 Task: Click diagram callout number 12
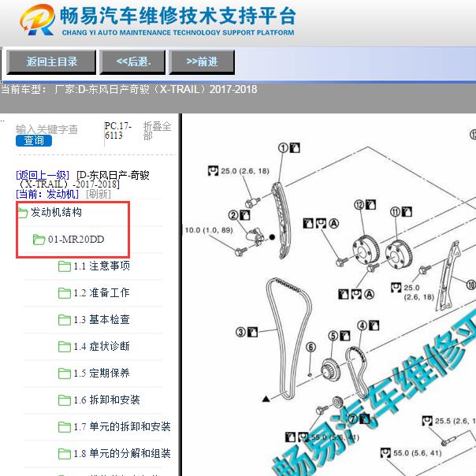(x=359, y=205)
